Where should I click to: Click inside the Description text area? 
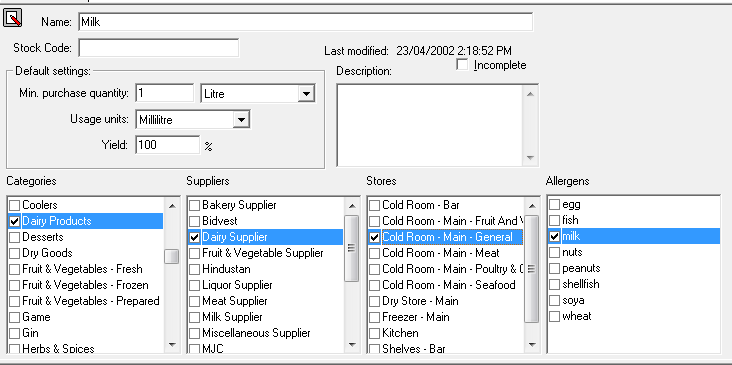coord(430,125)
